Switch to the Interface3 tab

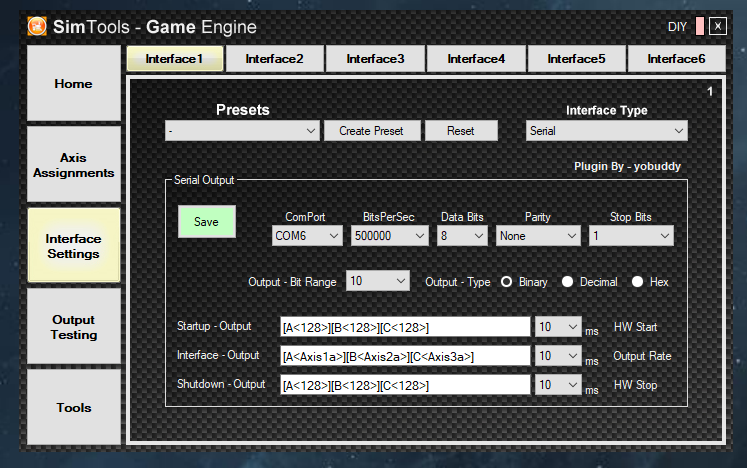375,59
